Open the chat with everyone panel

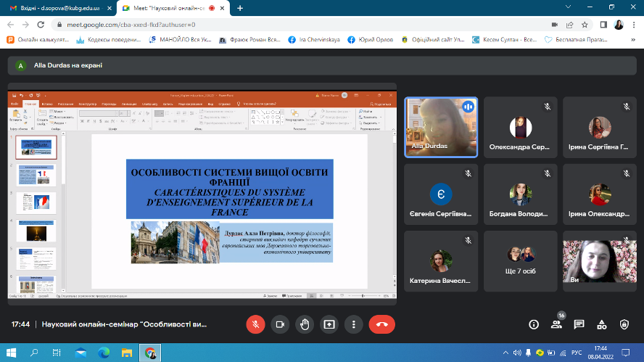(579, 324)
